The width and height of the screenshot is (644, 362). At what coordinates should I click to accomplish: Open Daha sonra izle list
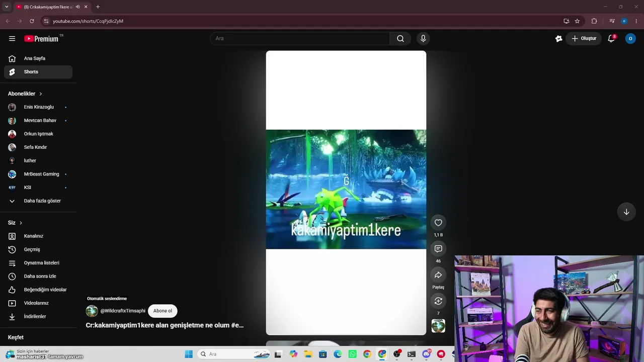pyautogui.click(x=38, y=276)
